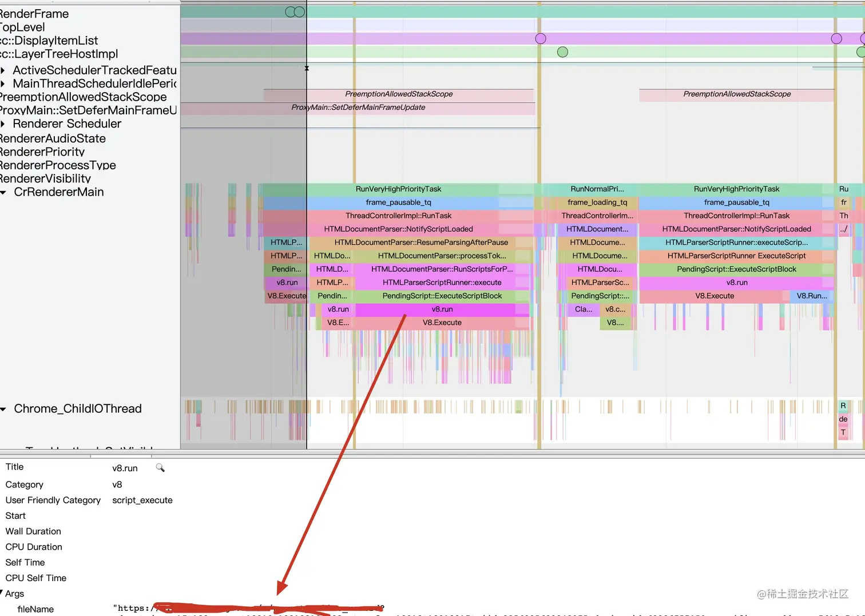This screenshot has width=865, height=616.
Task: Click the Wall Duration label
Action: tap(33, 531)
